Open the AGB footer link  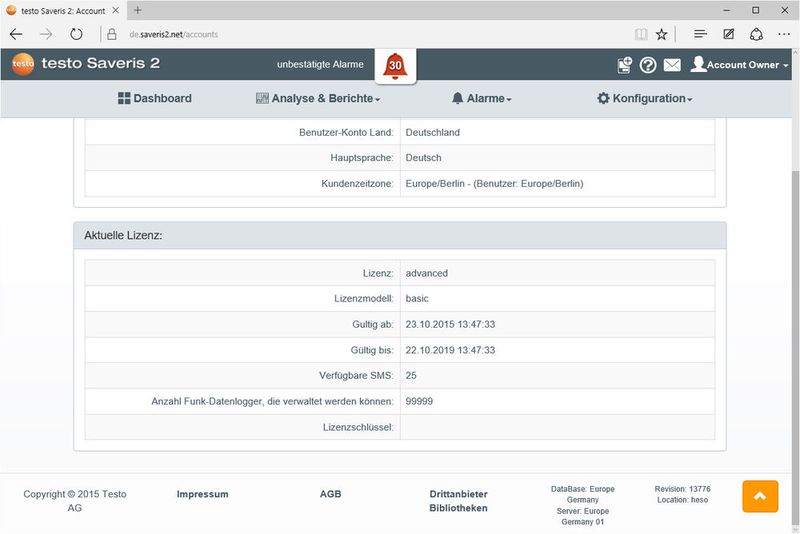pyautogui.click(x=331, y=494)
